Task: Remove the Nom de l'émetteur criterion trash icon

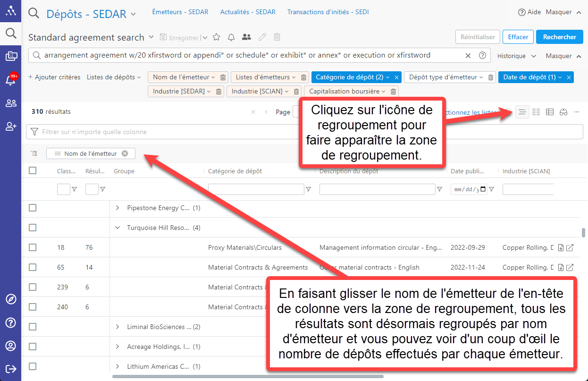Action: [223, 77]
